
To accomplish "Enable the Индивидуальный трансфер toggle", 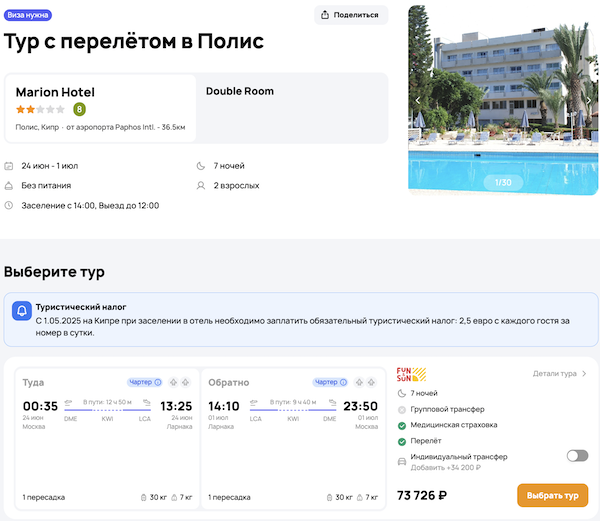I will click(x=577, y=456).
